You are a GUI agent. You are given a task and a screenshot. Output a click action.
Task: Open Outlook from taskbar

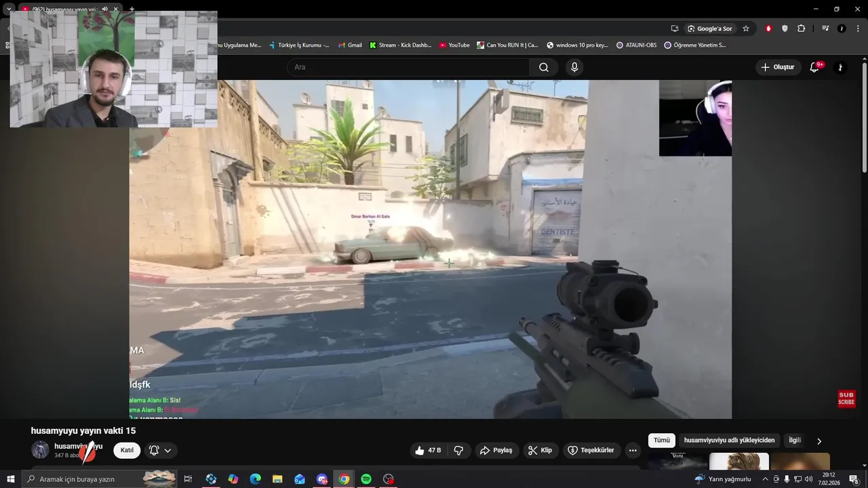(x=300, y=479)
